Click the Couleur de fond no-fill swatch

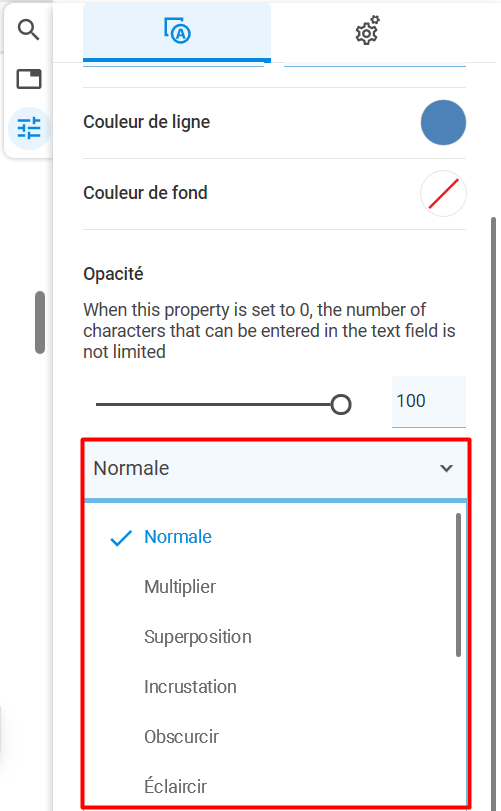[x=443, y=193]
